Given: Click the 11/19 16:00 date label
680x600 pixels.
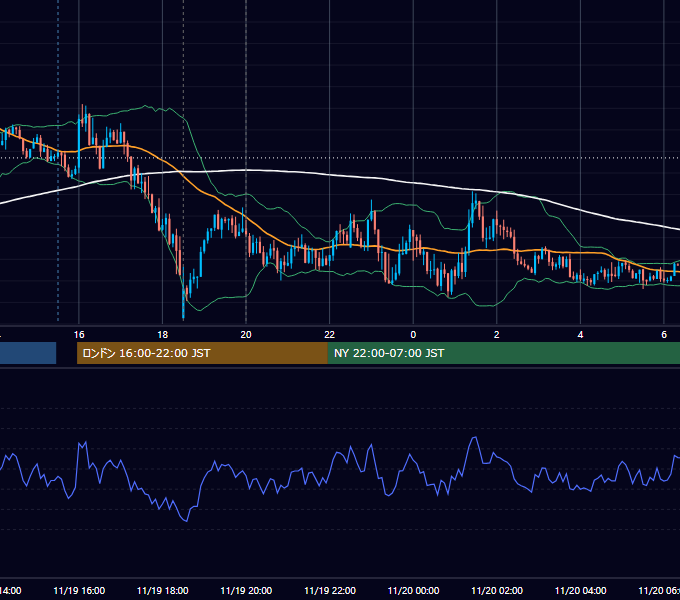Looking at the screenshot, I should click(79, 590).
